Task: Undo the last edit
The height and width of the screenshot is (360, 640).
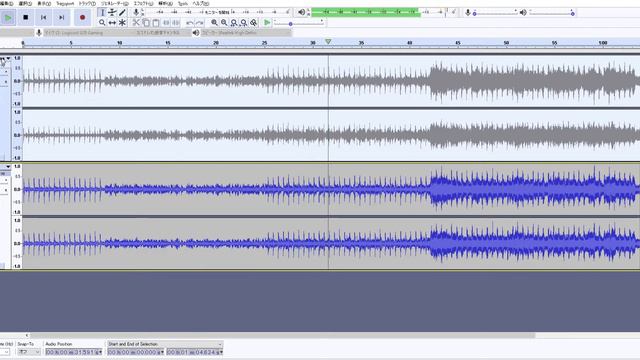Action: 190,23
